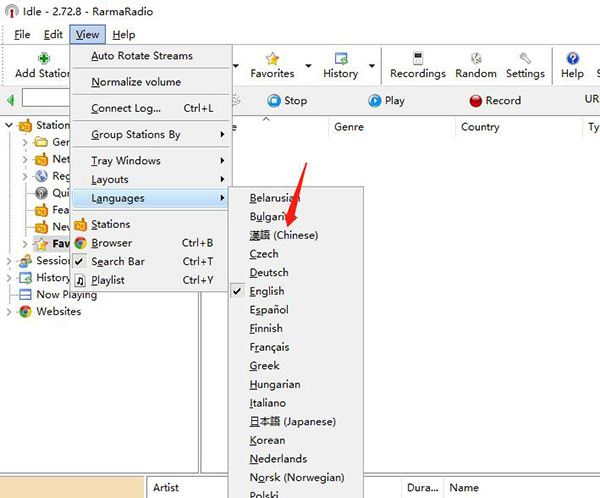Click the Stop playback button
This screenshot has height=498, width=600.
coord(287,101)
